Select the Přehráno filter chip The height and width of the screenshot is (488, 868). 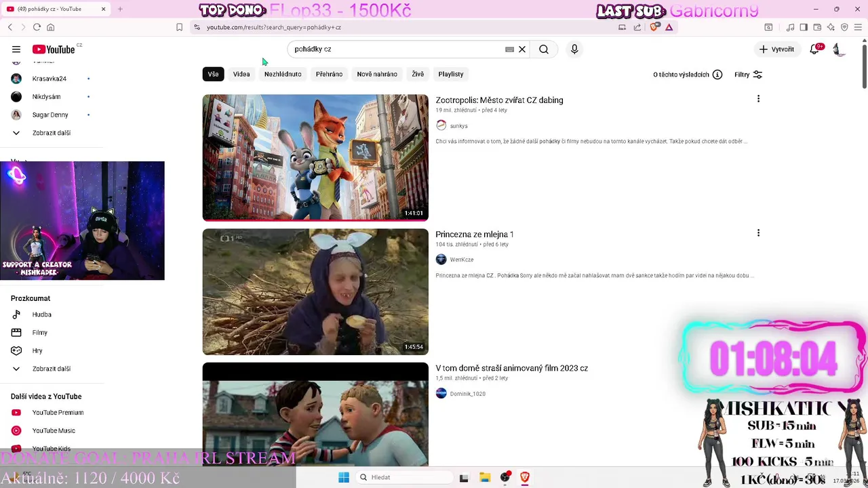[x=329, y=74]
